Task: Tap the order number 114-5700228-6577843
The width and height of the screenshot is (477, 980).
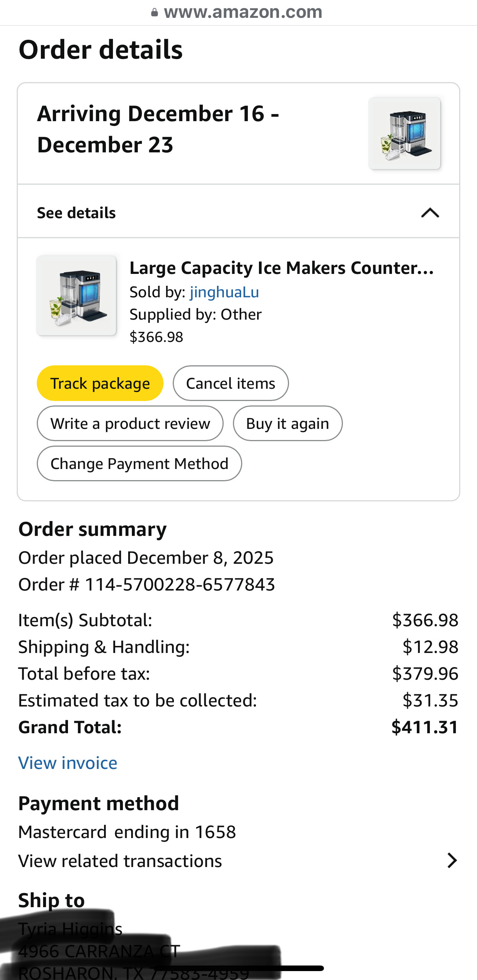Action: pos(179,584)
